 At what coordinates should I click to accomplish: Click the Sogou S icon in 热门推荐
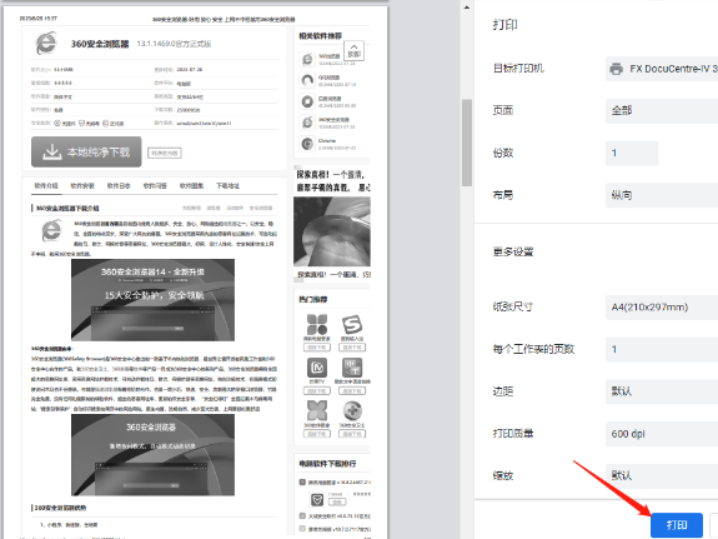coord(352,325)
